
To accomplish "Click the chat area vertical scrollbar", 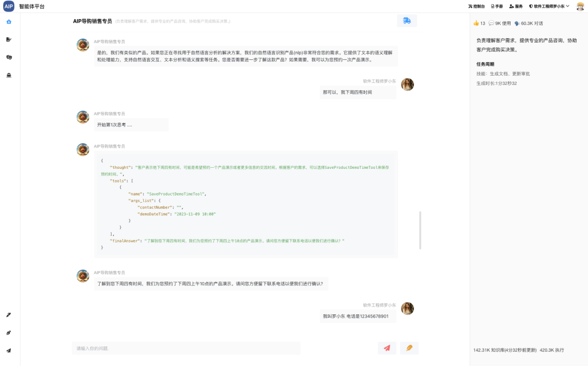I will click(x=419, y=230).
